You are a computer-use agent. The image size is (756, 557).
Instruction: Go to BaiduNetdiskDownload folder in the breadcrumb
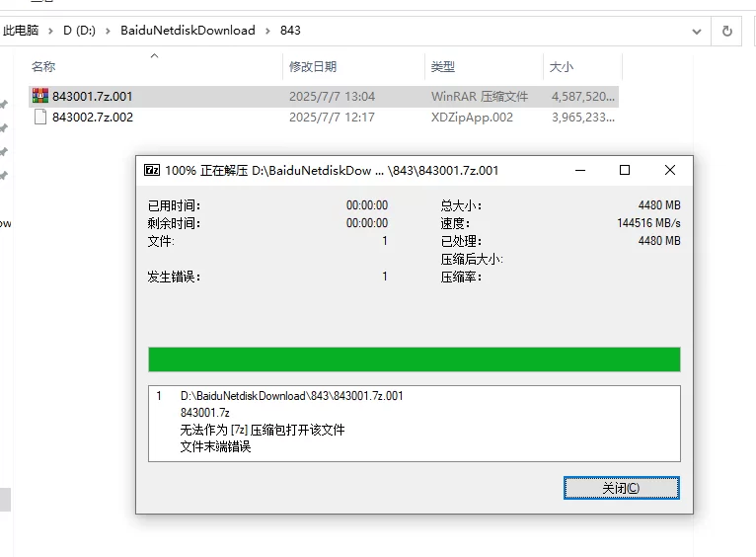coord(188,31)
